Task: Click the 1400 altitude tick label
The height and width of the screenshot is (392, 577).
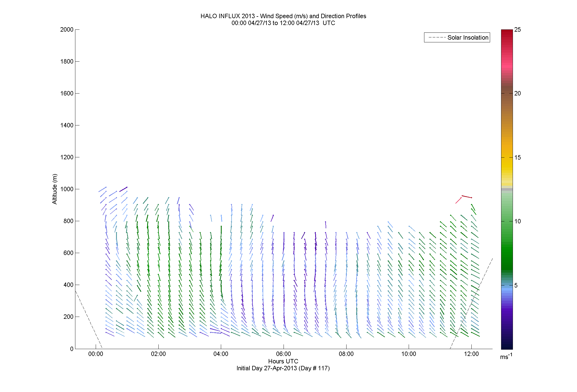Action: point(67,125)
